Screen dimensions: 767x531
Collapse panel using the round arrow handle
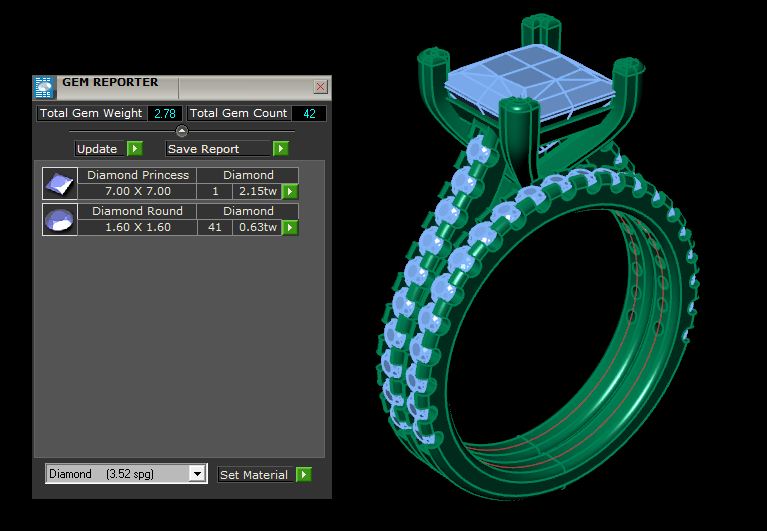tap(181, 131)
